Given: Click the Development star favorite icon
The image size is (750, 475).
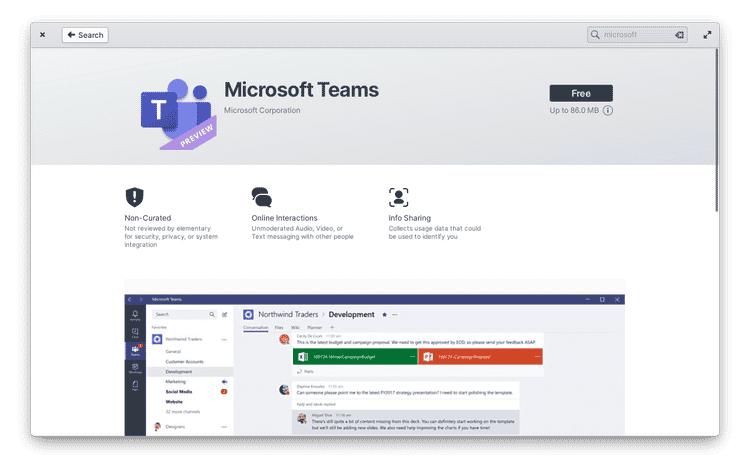Looking at the screenshot, I should pos(384,315).
